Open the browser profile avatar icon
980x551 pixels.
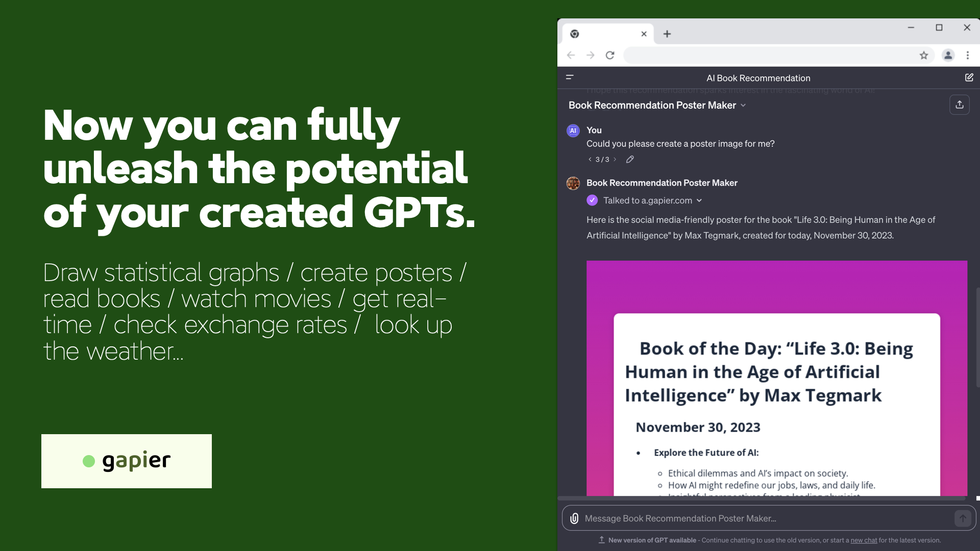point(948,55)
